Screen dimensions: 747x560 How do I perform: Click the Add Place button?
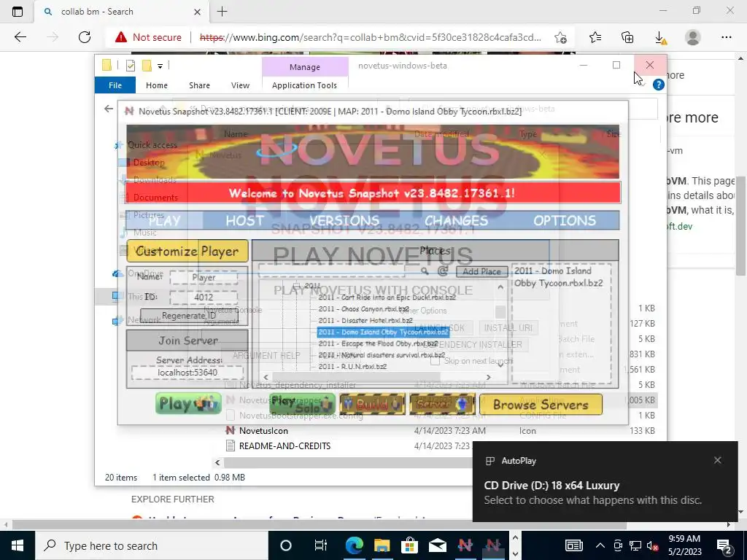pyautogui.click(x=481, y=271)
